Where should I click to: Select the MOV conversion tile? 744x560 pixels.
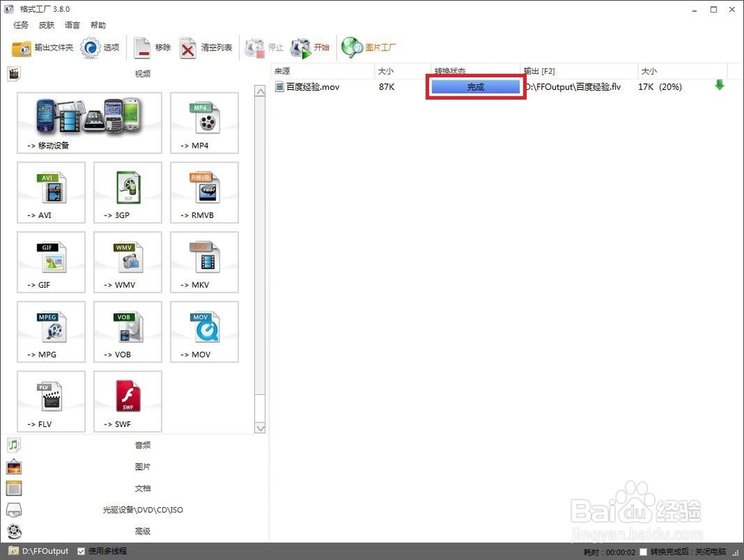click(205, 332)
